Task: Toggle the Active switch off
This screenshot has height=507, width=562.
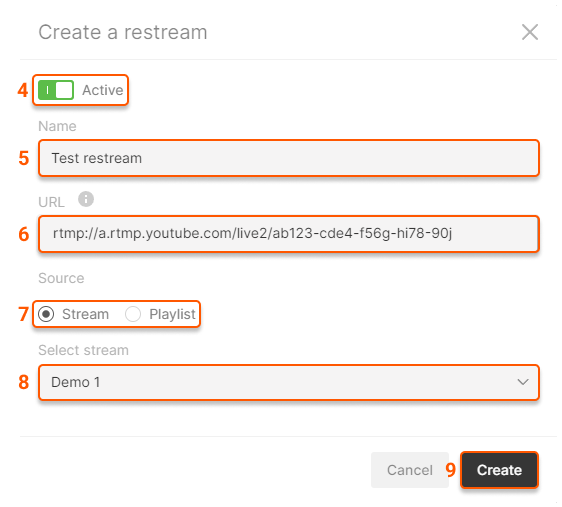Action: (56, 90)
